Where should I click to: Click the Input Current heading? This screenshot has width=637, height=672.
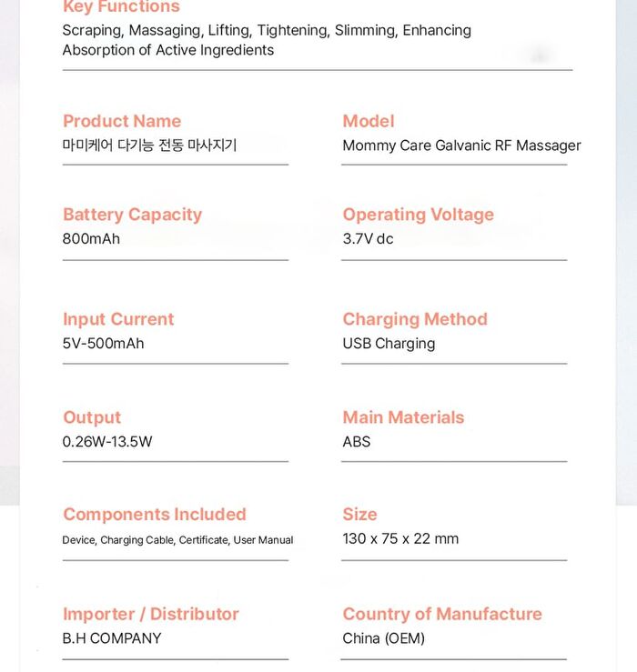point(118,319)
